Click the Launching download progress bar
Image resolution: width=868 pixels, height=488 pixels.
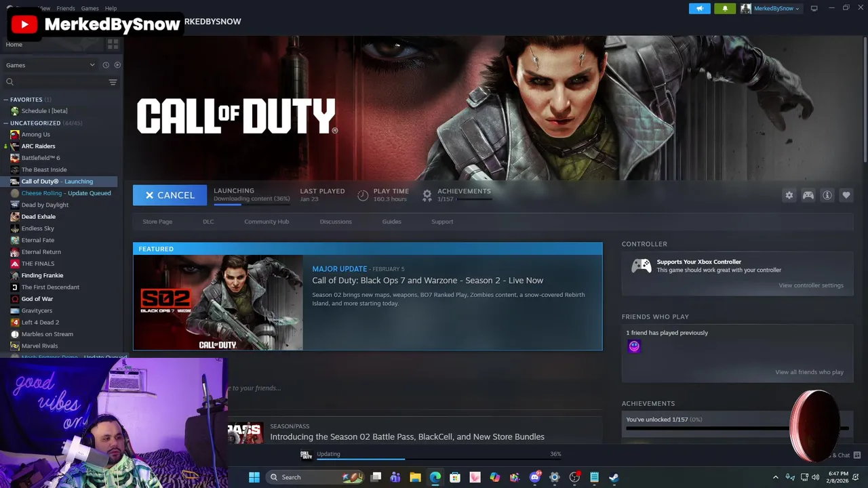click(252, 203)
